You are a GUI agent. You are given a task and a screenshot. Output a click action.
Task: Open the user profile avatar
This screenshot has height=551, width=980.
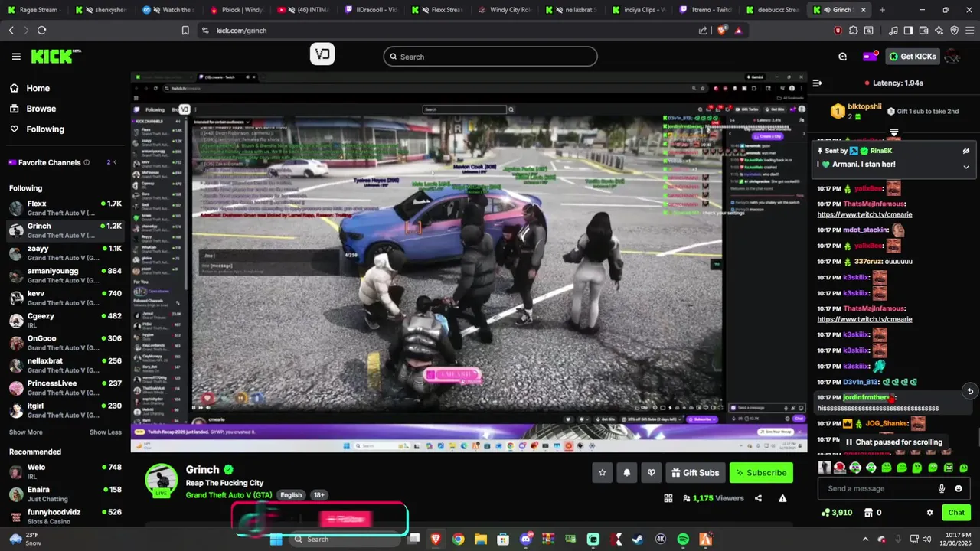[x=952, y=57]
